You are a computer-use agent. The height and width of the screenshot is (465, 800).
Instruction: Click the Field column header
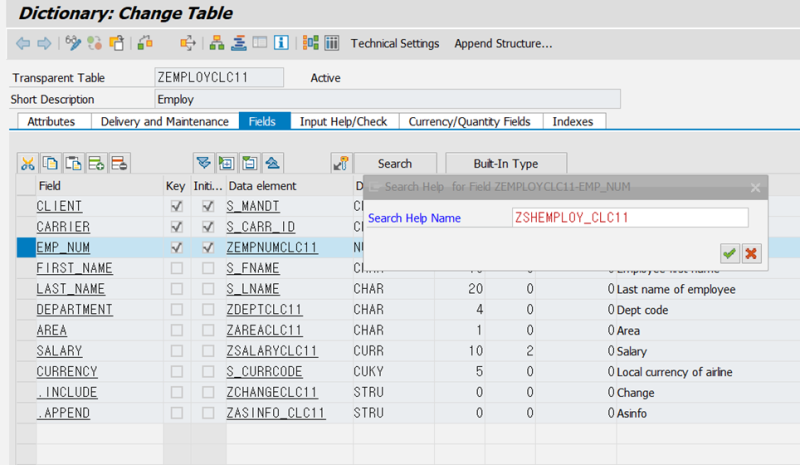(99, 186)
